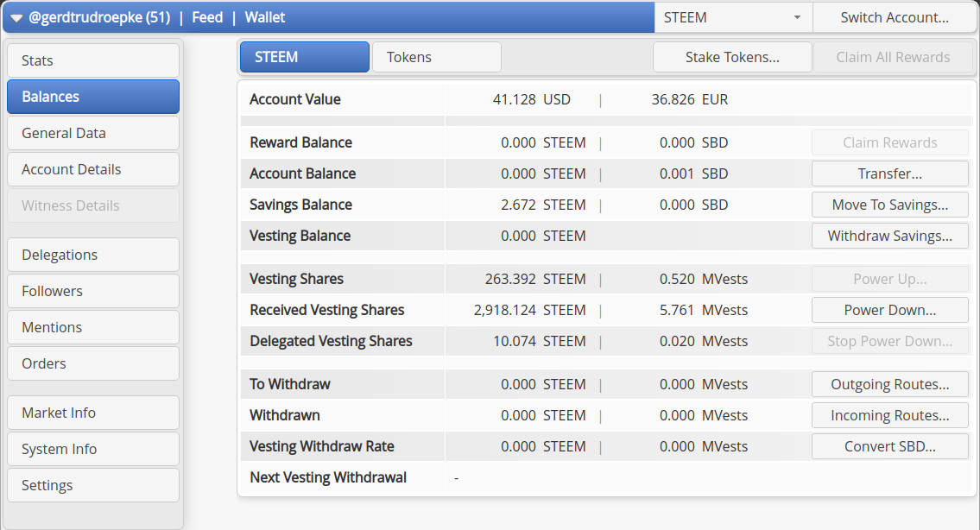
Task: Open the STEEM network dropdown
Action: [x=733, y=17]
